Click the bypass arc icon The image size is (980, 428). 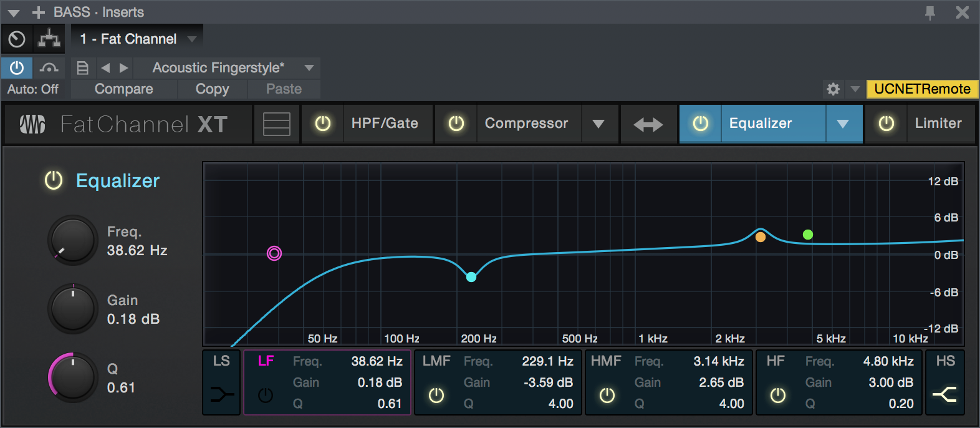(49, 67)
